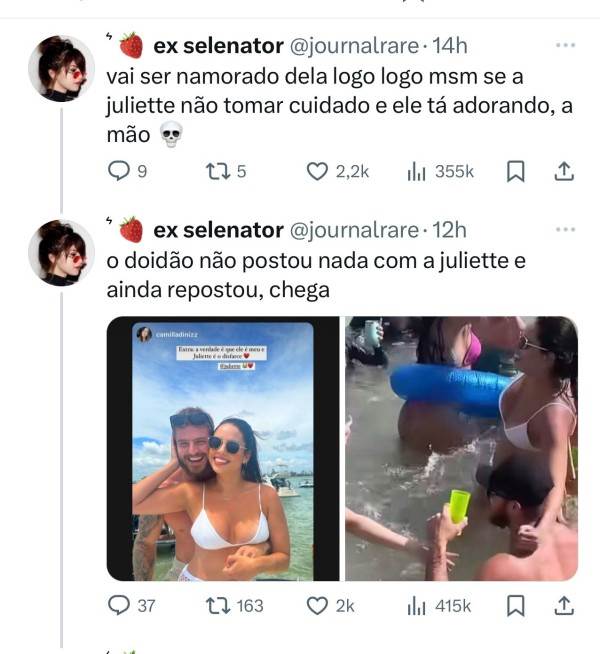Open profile avatar on the 12h tweet

pos(62,252)
